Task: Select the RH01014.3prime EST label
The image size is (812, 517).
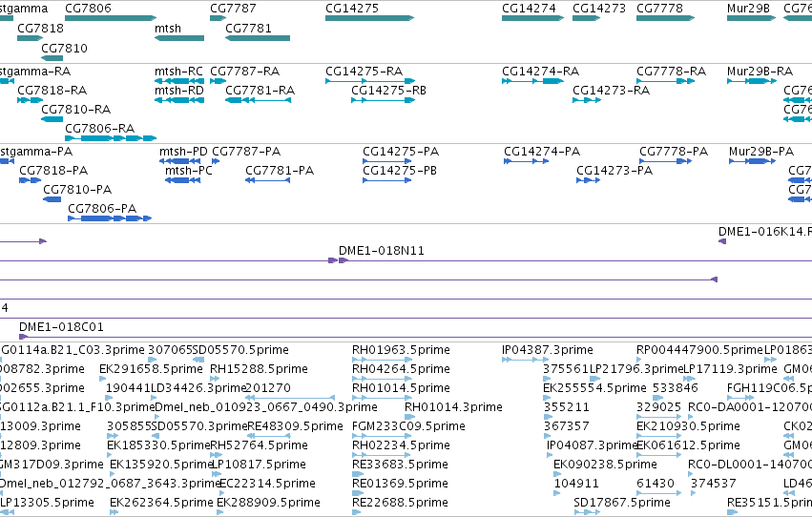Action: click(453, 407)
